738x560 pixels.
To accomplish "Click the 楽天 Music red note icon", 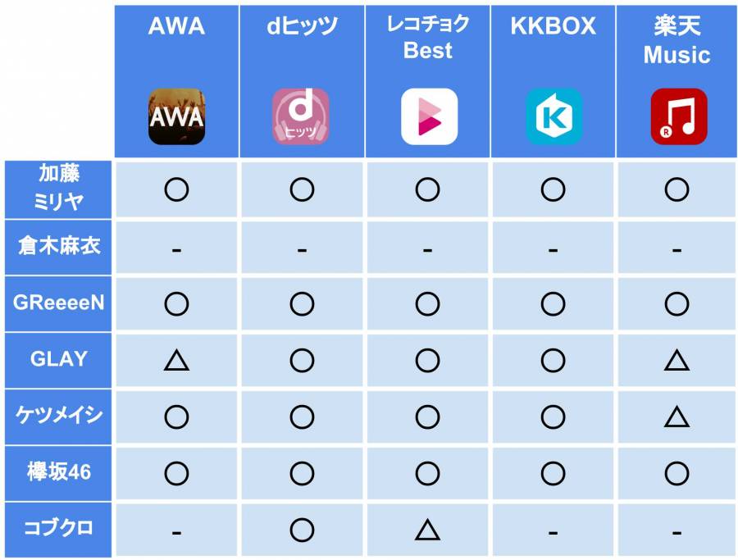I will [679, 116].
